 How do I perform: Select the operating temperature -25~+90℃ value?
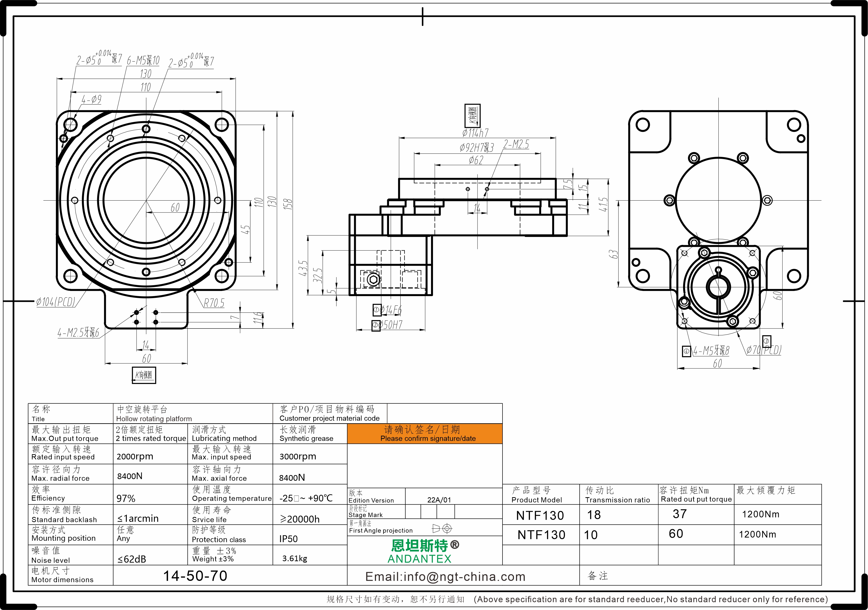click(306, 498)
